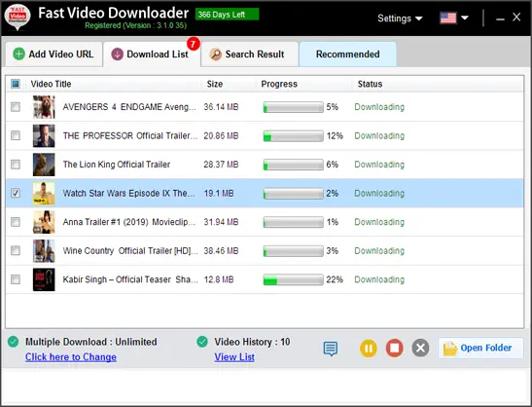Screen dimensions: 532x407
Task: Click the Kabir Singh teaser thumbnail
Action: [x=44, y=279]
